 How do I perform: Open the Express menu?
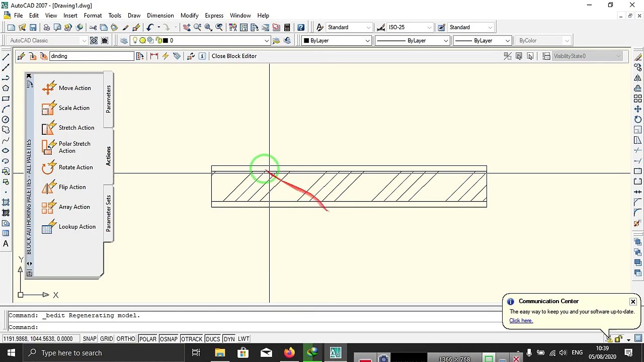click(x=214, y=16)
